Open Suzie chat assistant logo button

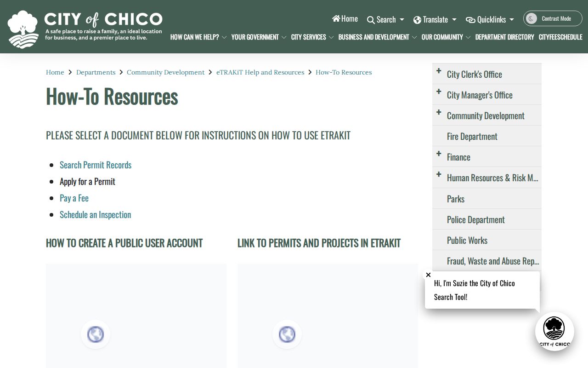554,331
